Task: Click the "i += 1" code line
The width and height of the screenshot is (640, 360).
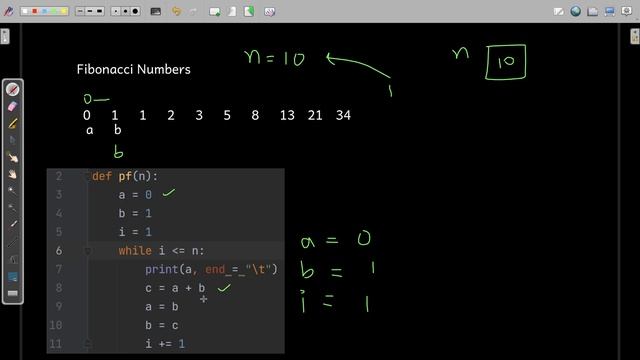Action: pos(165,344)
